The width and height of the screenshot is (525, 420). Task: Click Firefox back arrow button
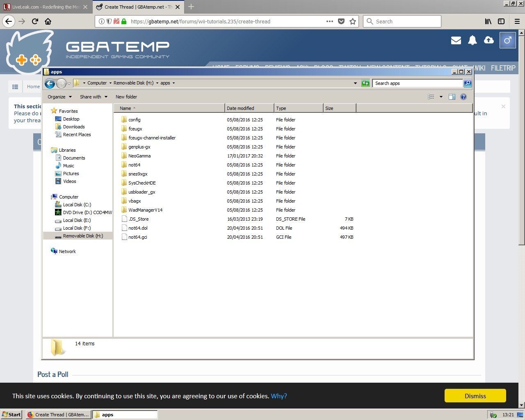(9, 21)
